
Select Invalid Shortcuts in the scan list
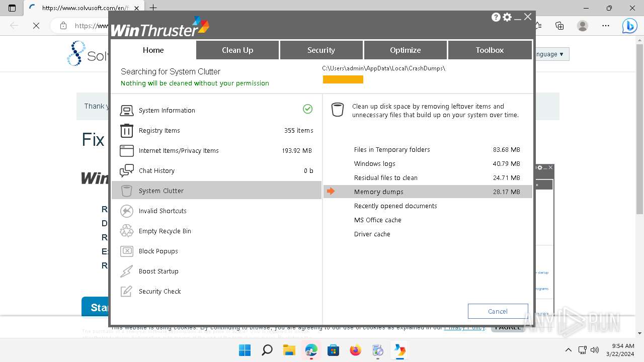(x=216, y=211)
